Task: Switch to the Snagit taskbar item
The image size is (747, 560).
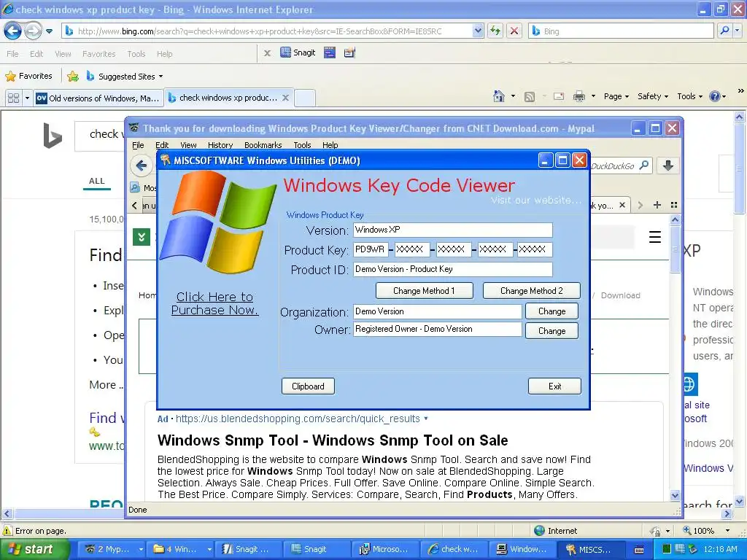Action: (315, 549)
